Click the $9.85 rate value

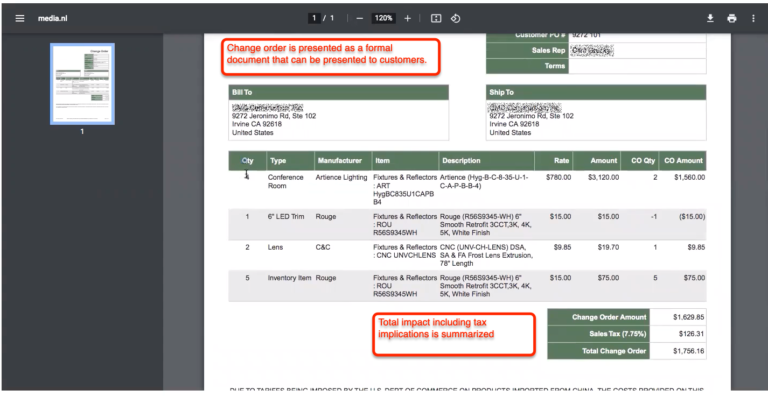point(562,247)
